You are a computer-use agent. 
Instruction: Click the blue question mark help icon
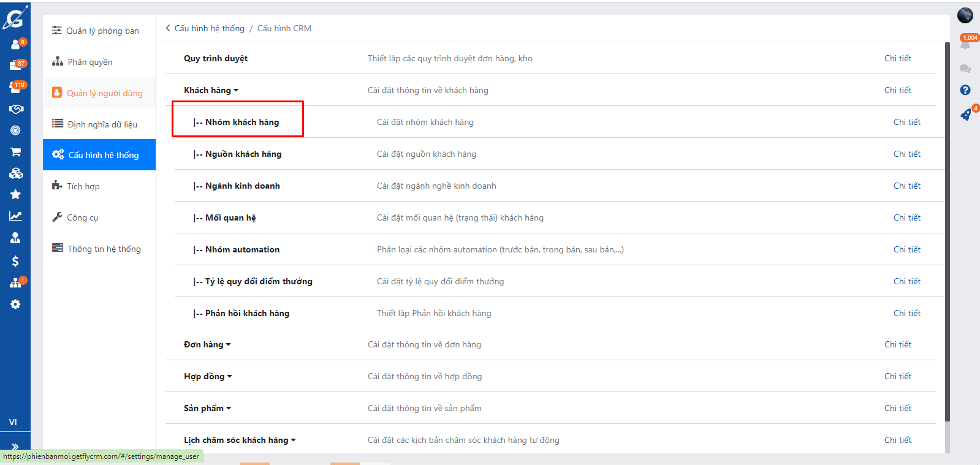[x=965, y=90]
